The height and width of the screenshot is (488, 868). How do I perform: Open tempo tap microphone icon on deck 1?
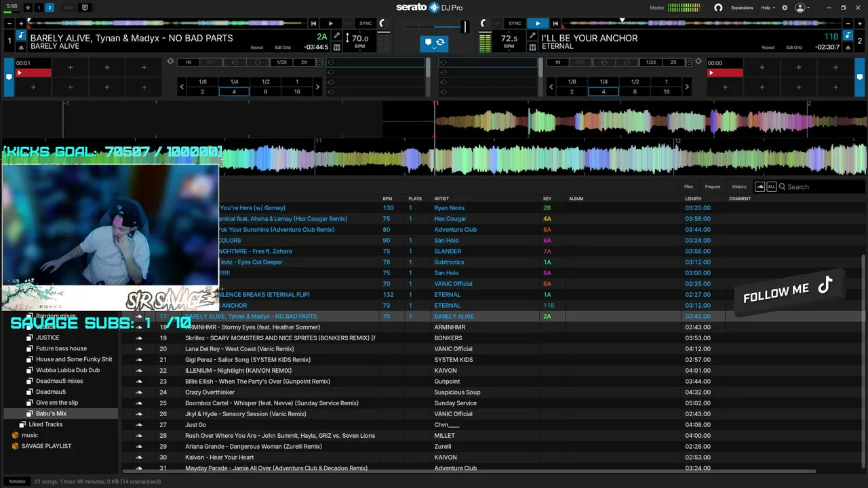(337, 36)
